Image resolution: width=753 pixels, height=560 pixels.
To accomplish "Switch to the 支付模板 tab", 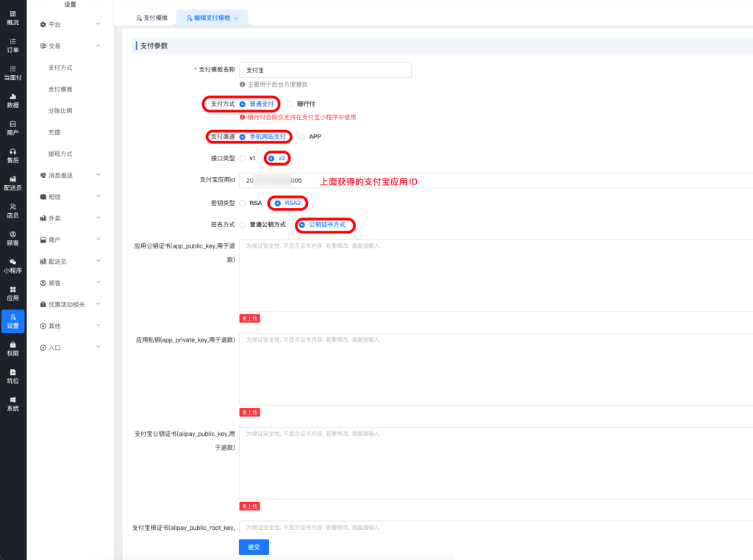I will (x=152, y=18).
